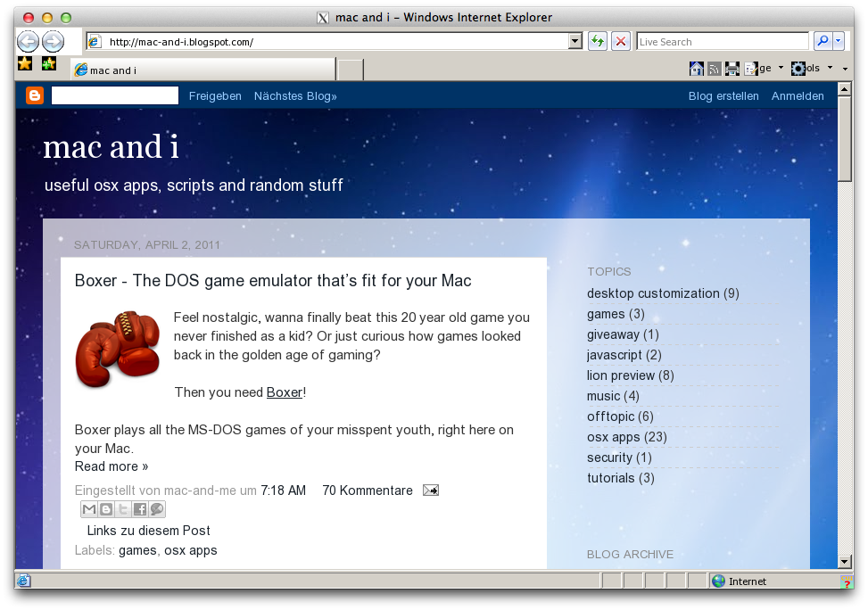The height and width of the screenshot is (610, 868).
Task: Open the 'mac and i' blog title
Action: [x=112, y=147]
